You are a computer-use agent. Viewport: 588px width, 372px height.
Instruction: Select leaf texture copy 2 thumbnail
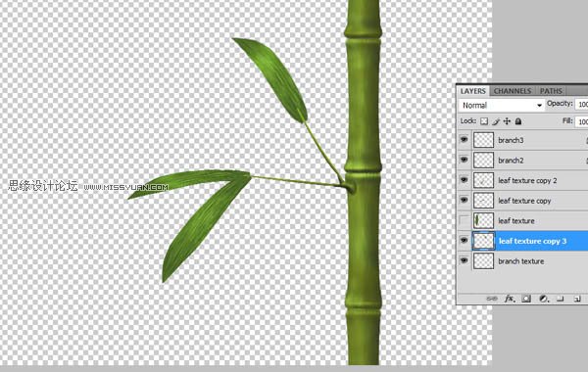483,180
